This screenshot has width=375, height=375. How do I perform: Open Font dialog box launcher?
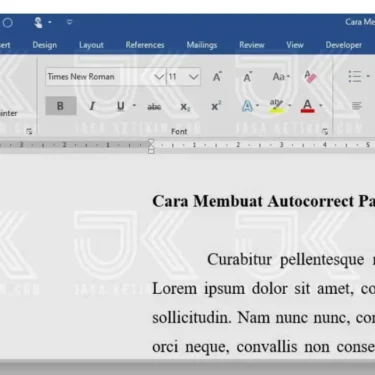[325, 132]
